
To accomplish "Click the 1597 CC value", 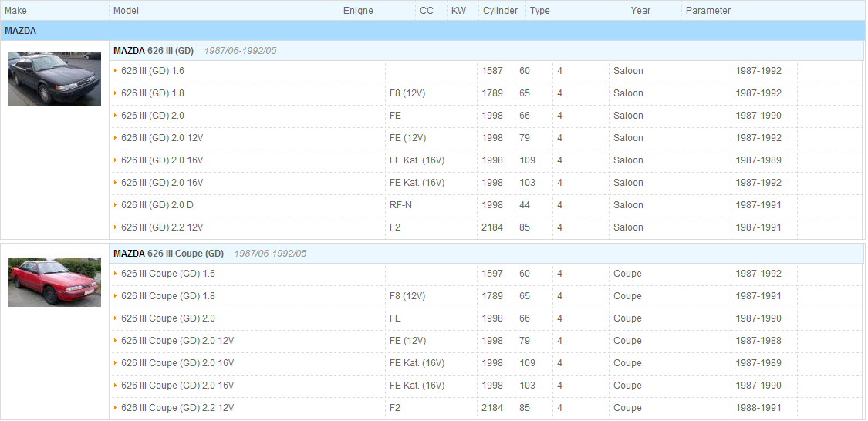I will click(492, 273).
